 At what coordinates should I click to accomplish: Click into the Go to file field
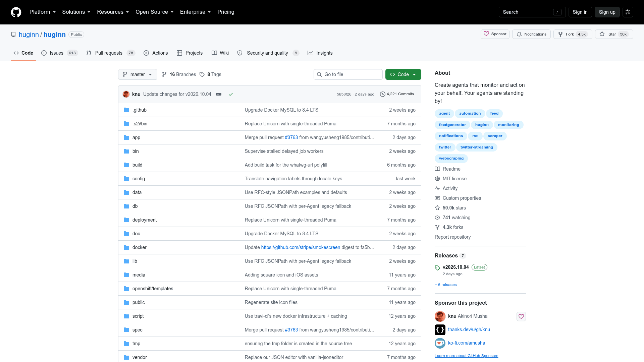[x=348, y=74]
